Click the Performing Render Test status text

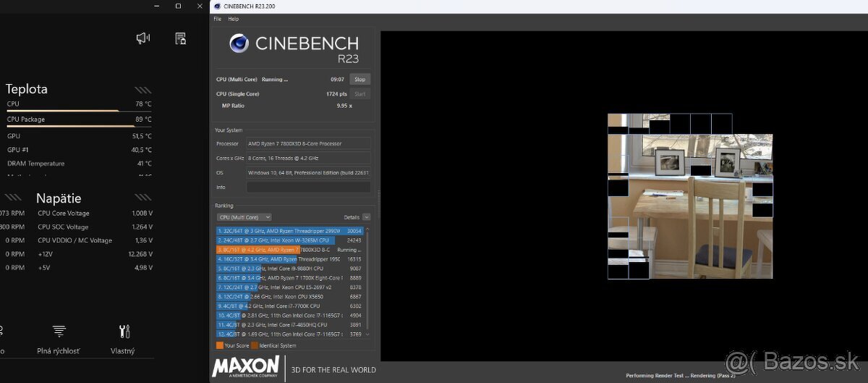[680, 375]
